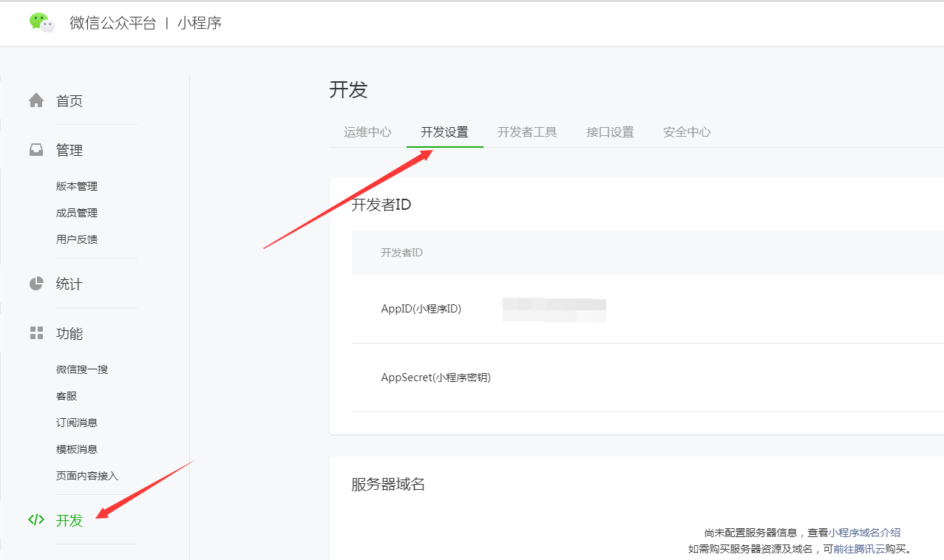Follow the 前往腾讯云 link
This screenshot has height=560, width=944.
(859, 549)
